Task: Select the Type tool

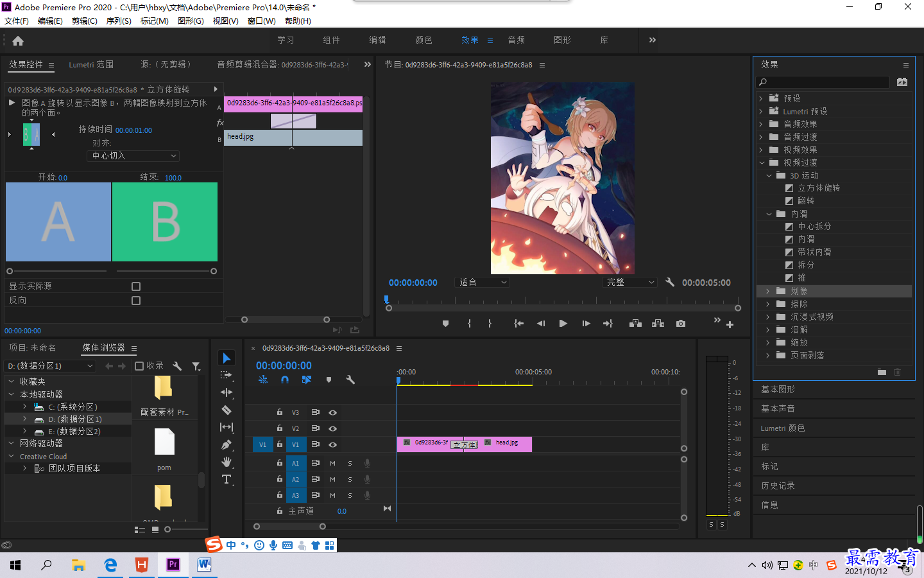Action: pos(227,479)
